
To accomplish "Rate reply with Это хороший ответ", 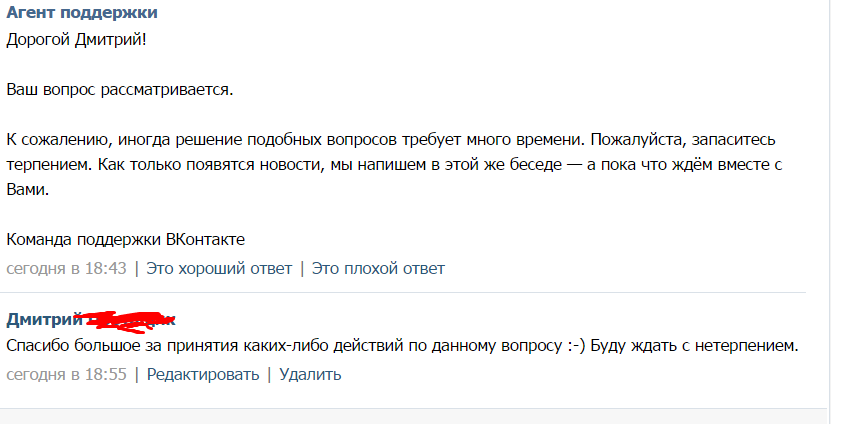I will [x=219, y=268].
